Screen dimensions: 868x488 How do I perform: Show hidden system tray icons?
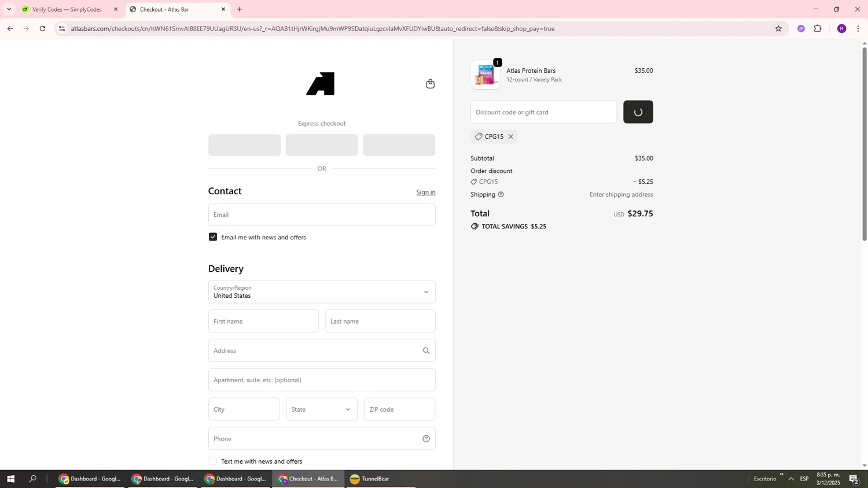[791, 479]
